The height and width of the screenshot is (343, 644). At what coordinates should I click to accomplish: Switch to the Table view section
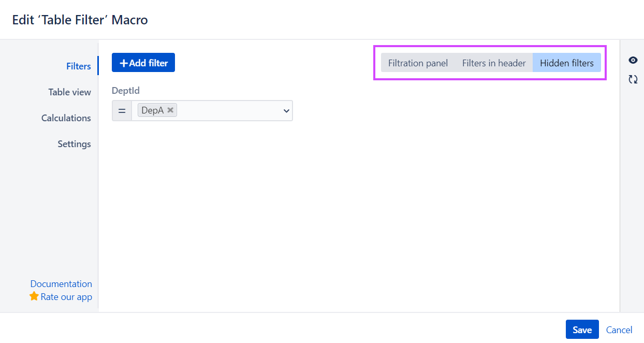(69, 92)
